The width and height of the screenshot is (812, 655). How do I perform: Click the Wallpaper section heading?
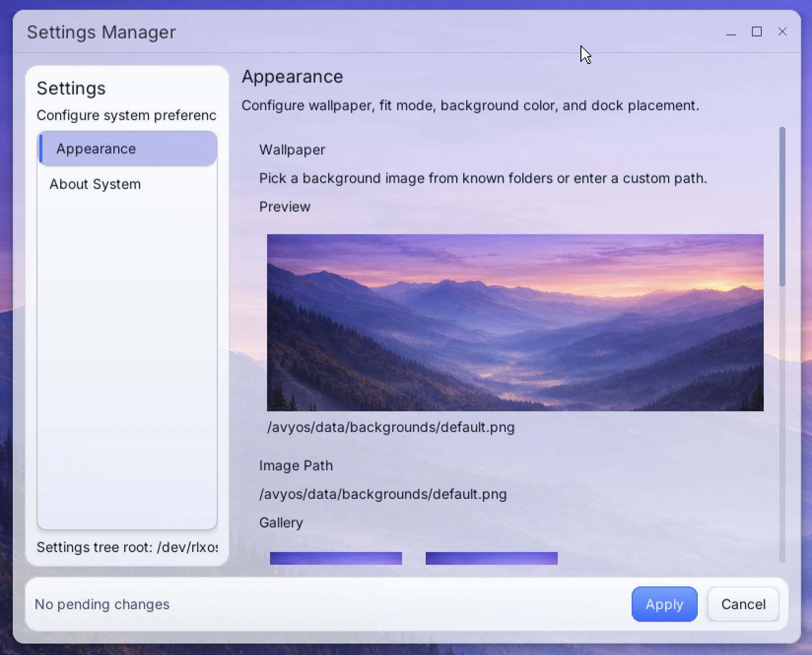[x=292, y=150]
